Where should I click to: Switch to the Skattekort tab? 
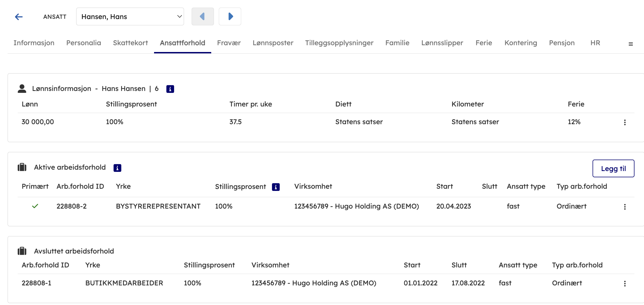tap(130, 43)
